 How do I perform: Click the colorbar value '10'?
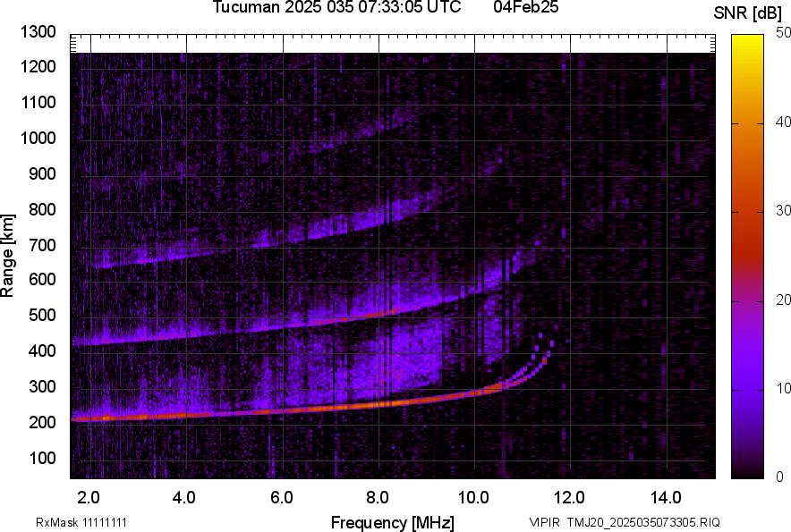pos(784,388)
